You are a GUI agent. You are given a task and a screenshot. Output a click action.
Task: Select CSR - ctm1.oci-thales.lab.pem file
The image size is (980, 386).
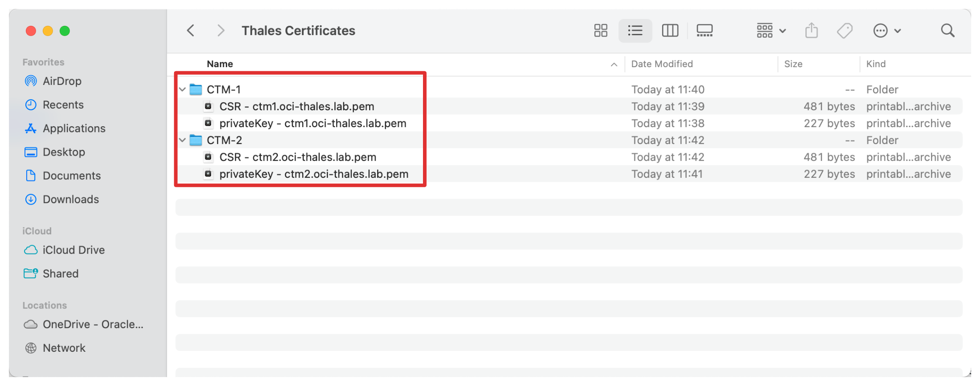tap(297, 106)
